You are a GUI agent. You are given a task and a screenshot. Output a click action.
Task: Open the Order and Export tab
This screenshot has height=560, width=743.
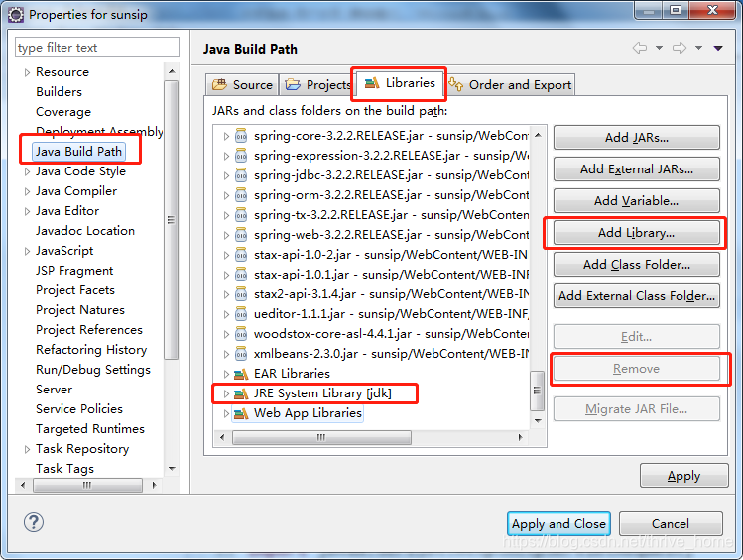click(x=510, y=84)
